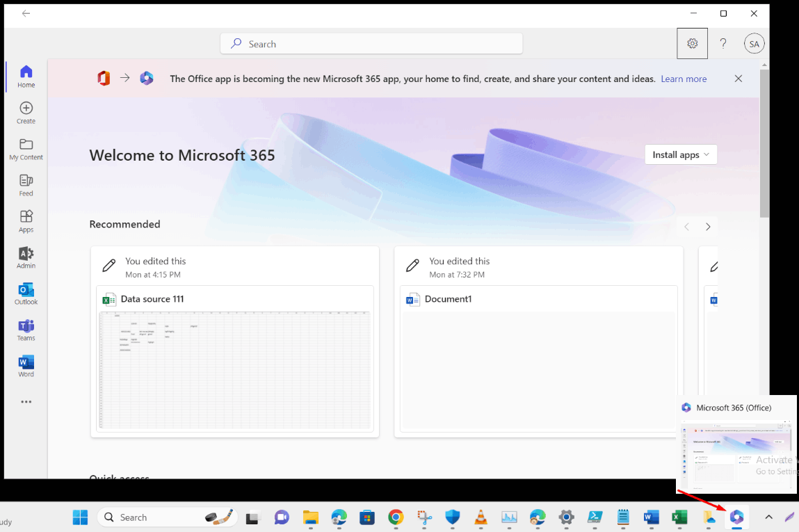Open the Feed section
This screenshot has height=532, width=799.
[x=26, y=185]
